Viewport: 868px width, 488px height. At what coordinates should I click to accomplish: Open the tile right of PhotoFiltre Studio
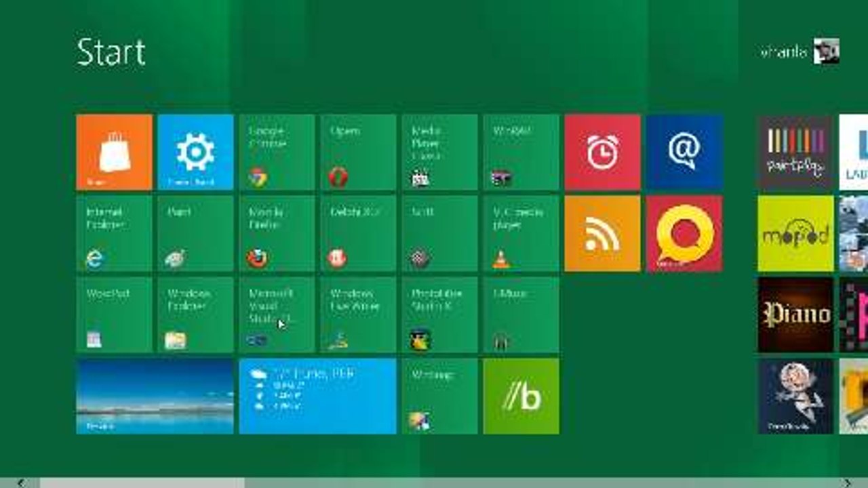click(x=521, y=314)
